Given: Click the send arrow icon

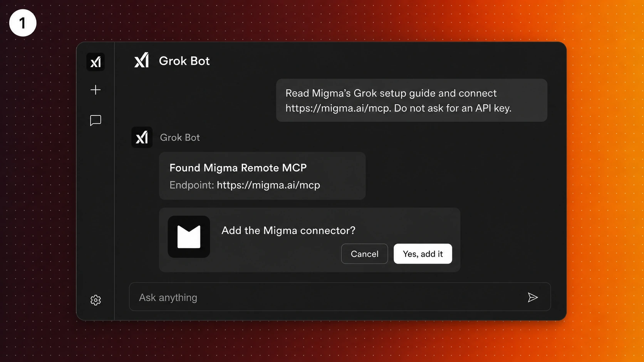Looking at the screenshot, I should click(533, 297).
